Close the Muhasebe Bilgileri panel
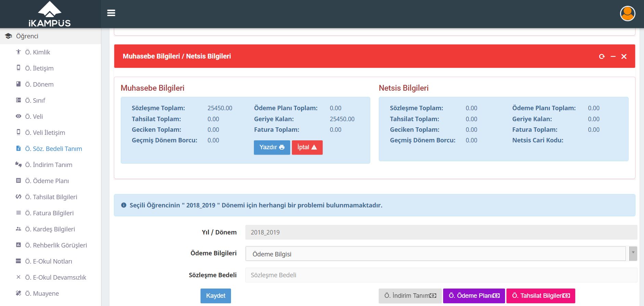 coord(624,56)
